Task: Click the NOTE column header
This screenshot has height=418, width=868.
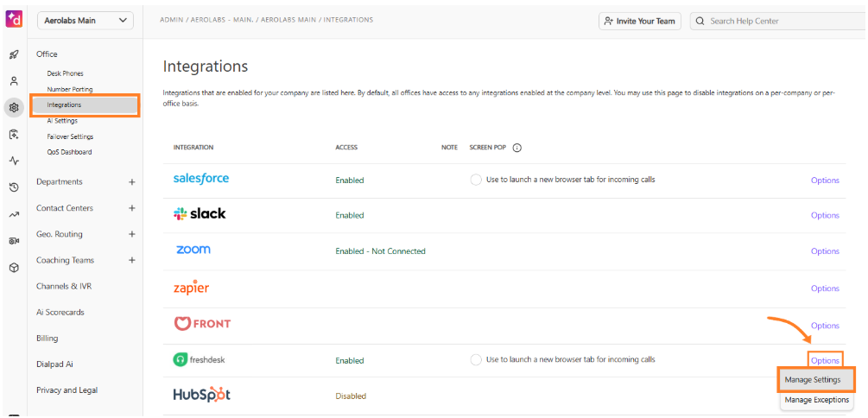Action: coord(449,148)
